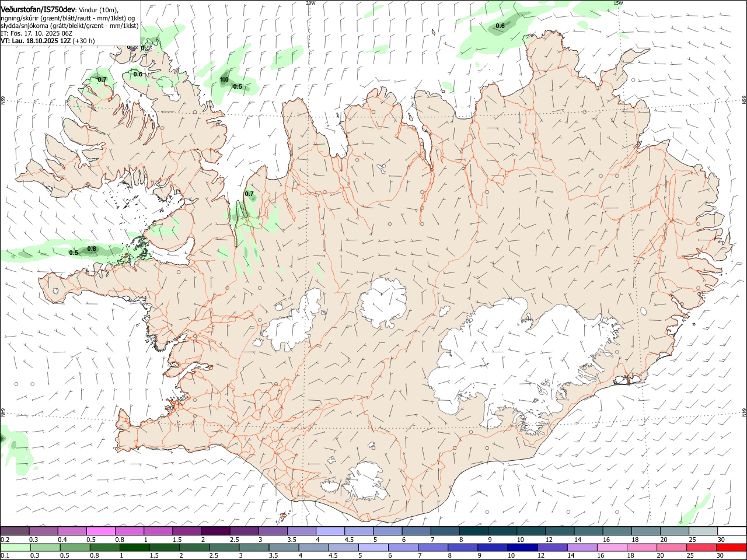Click the '0.6' value in the northeast offshore patch
Viewport: 747px width, 560px height.
click(x=500, y=26)
